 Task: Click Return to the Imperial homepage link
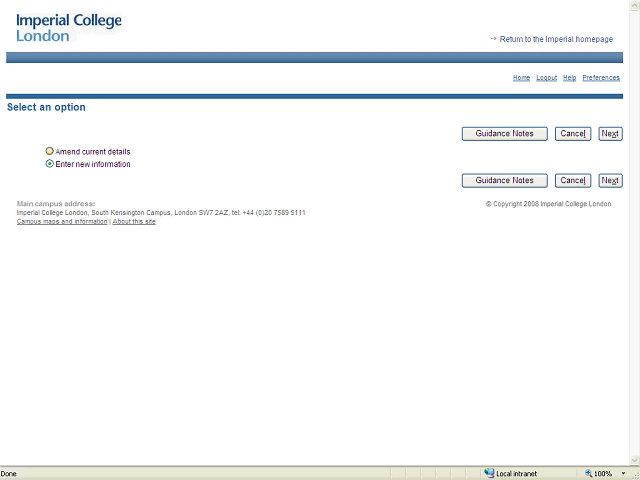click(556, 39)
